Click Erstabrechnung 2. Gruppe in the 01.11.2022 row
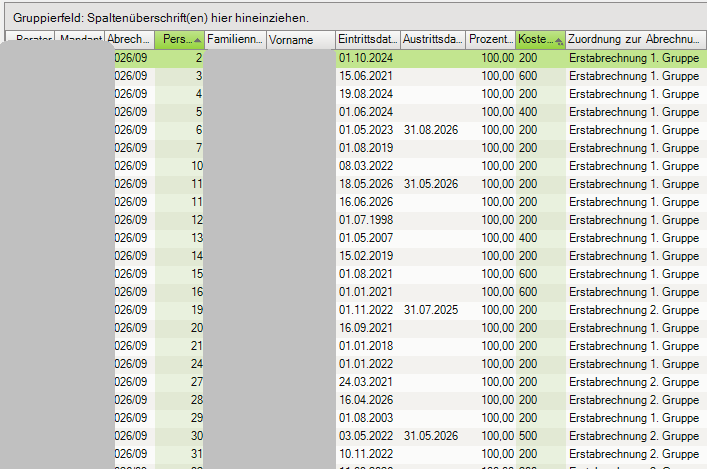 pos(634,310)
